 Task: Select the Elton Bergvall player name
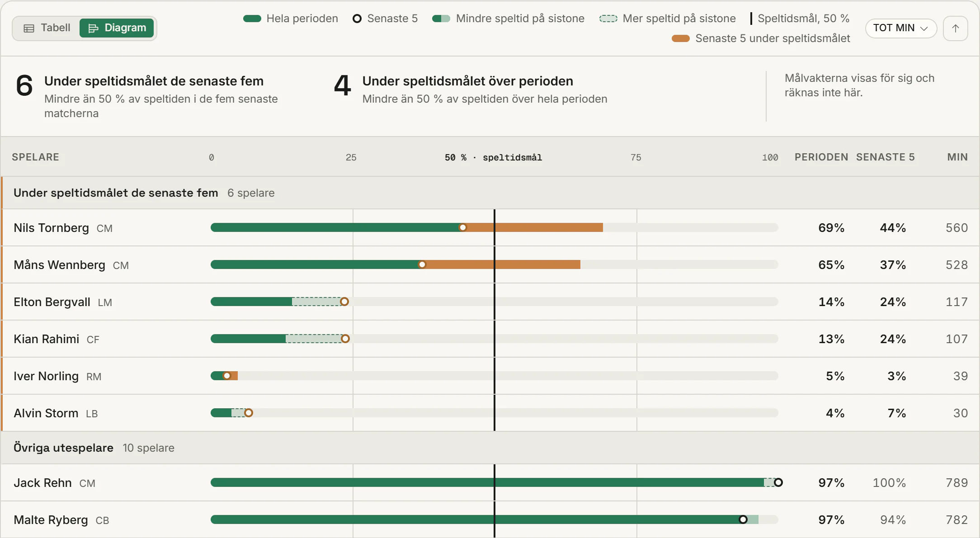tap(52, 302)
